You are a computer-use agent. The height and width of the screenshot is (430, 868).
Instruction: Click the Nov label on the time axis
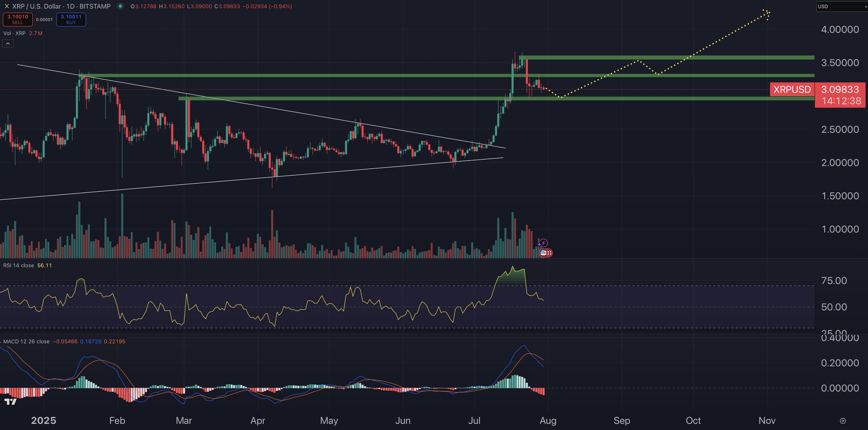tap(767, 421)
